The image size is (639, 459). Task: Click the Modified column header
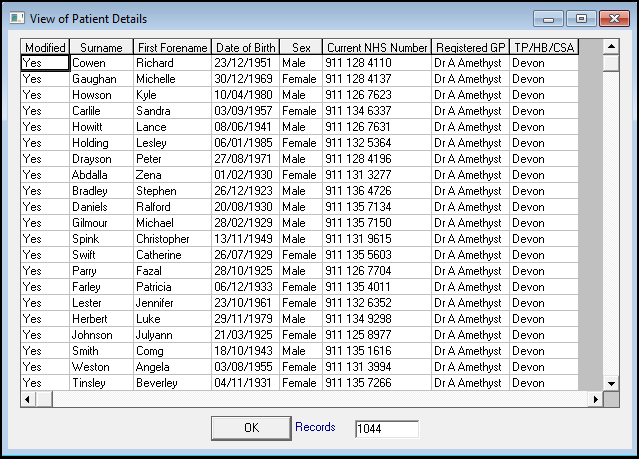[45, 47]
